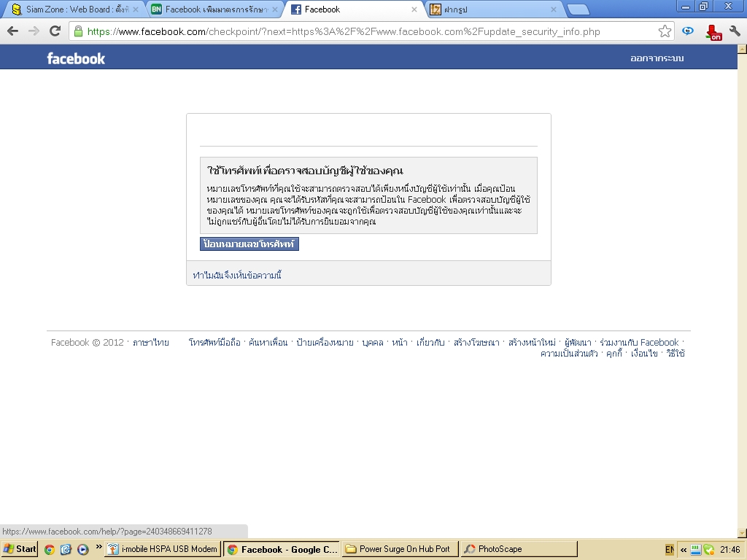Image resolution: width=747 pixels, height=560 pixels.
Task: Open Power Surge On Hub Port taskbar item
Action: coord(400,549)
